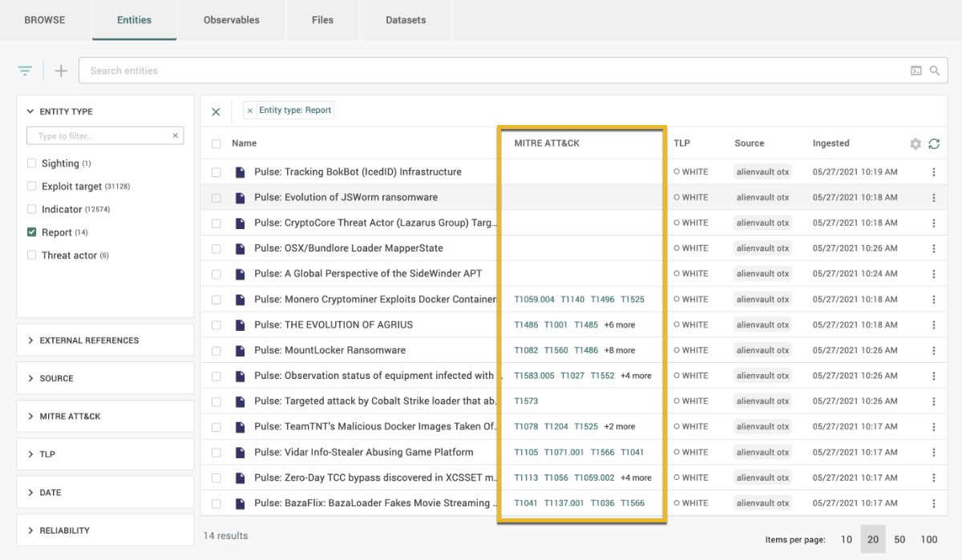Refresh the entities table
Viewport: 962px width, 560px height.
tap(934, 143)
